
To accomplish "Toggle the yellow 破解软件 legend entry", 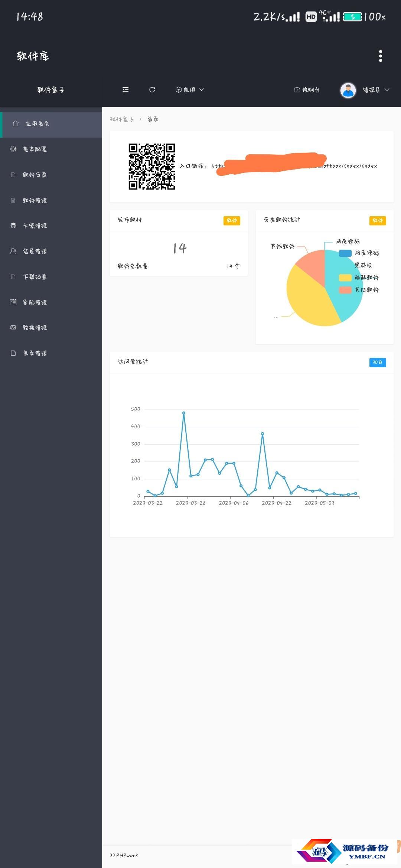I will click(359, 277).
